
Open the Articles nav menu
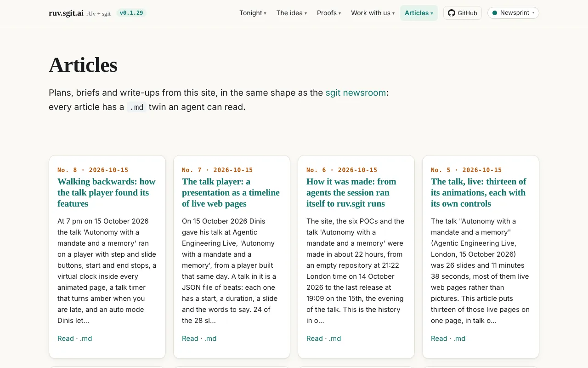(x=419, y=13)
